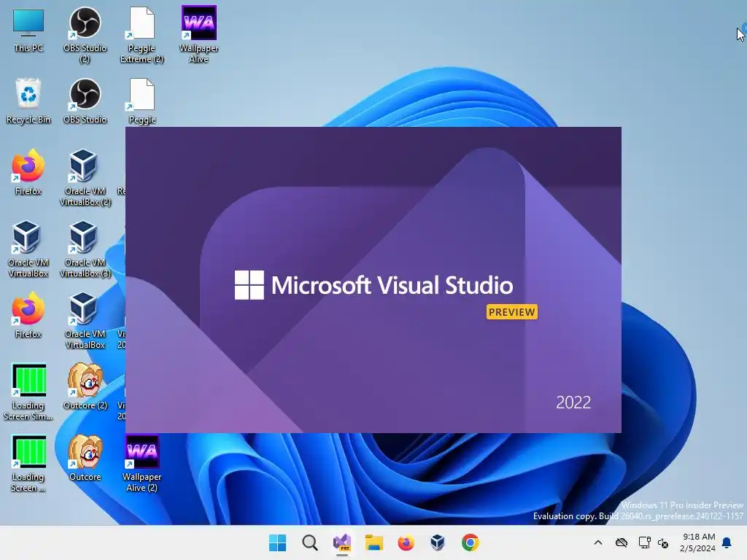Click the Microsoft Visual Studio splash screen

(373, 280)
